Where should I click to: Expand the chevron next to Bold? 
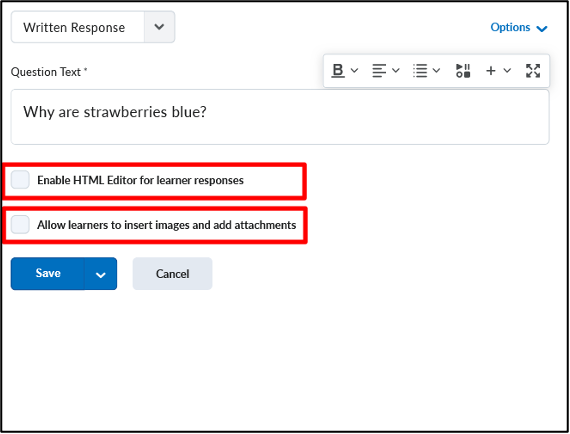click(x=354, y=71)
